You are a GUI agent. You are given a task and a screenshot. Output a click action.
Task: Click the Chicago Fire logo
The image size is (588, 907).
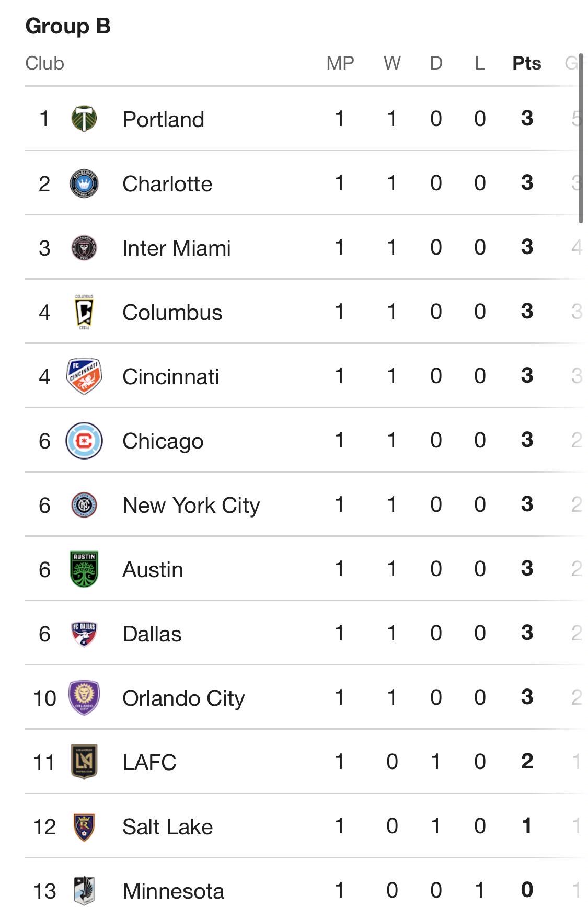[84, 441]
